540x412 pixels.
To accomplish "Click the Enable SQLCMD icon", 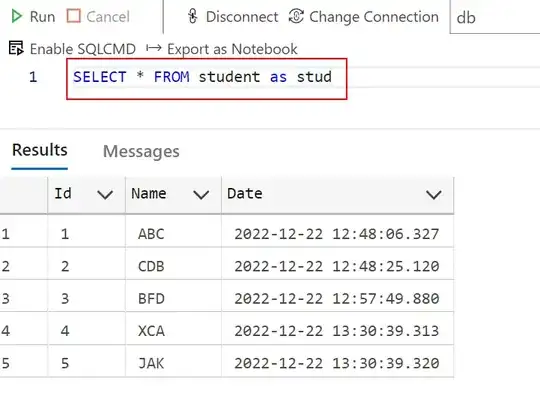I will 16,48.
